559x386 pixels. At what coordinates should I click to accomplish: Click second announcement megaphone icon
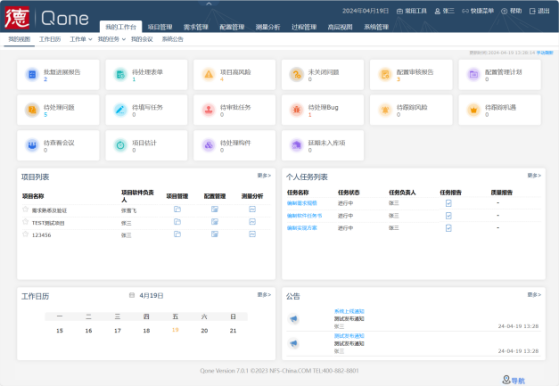click(293, 343)
